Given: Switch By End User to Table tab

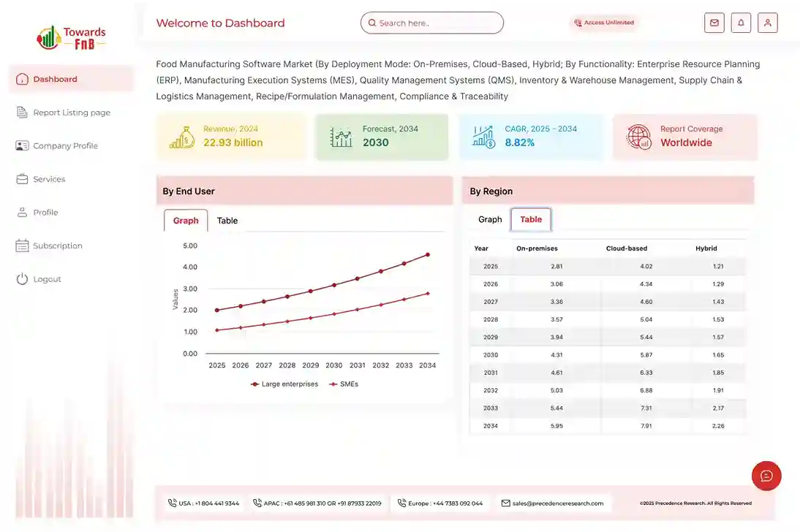Looking at the screenshot, I should click(227, 221).
